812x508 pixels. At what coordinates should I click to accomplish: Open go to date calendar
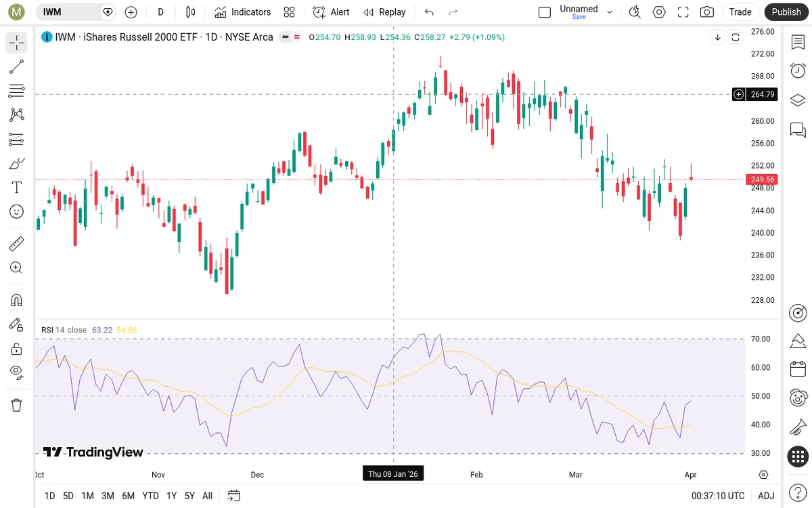coord(233,496)
